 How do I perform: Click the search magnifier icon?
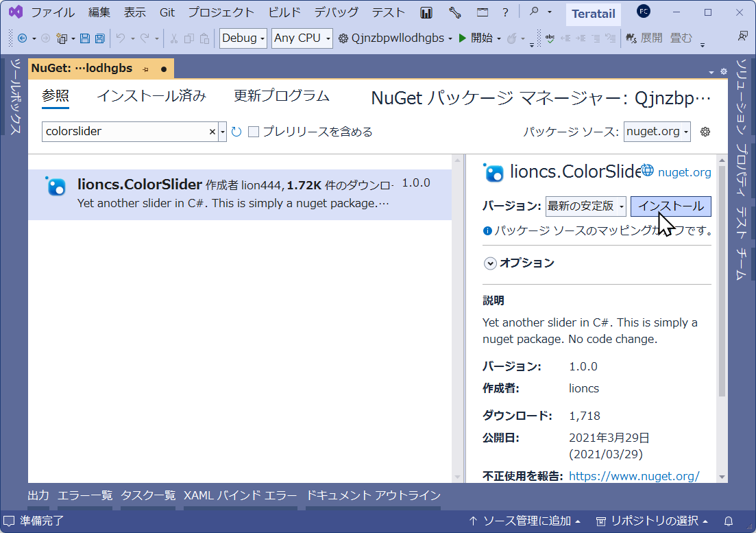tap(534, 12)
